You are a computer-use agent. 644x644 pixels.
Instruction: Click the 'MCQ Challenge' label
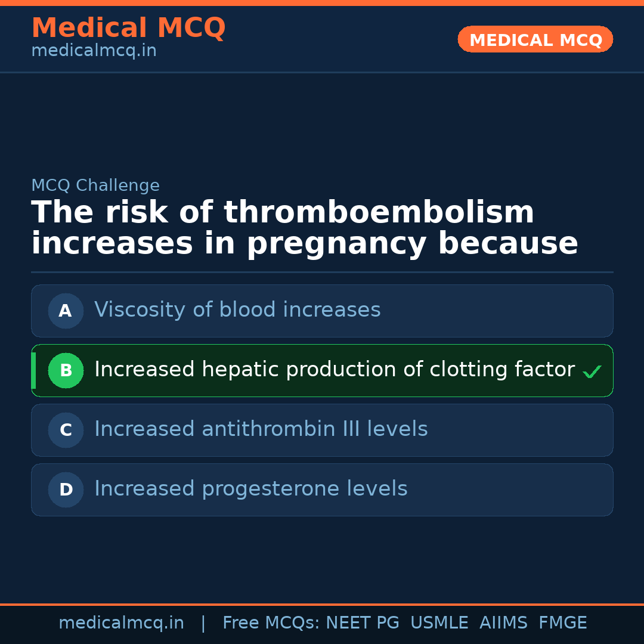95,185
